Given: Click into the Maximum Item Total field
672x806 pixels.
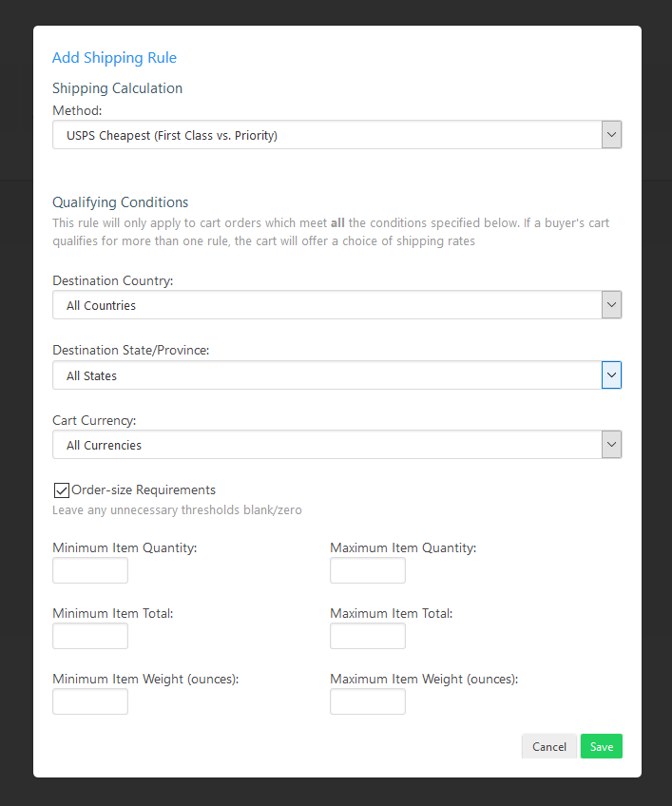Looking at the screenshot, I should coord(368,636).
